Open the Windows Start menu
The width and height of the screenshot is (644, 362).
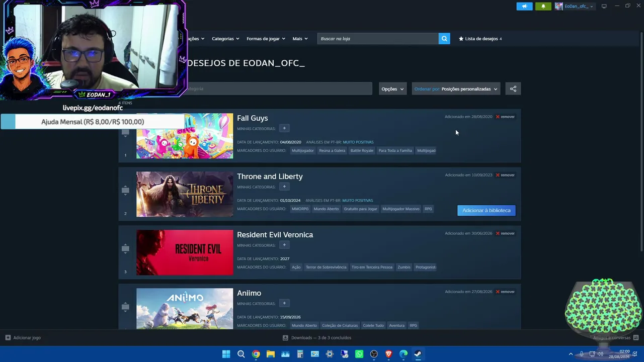[226, 354]
